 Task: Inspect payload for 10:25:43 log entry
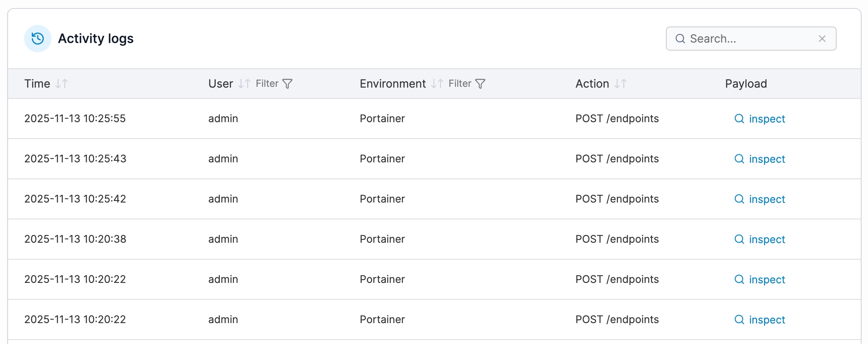(x=766, y=159)
